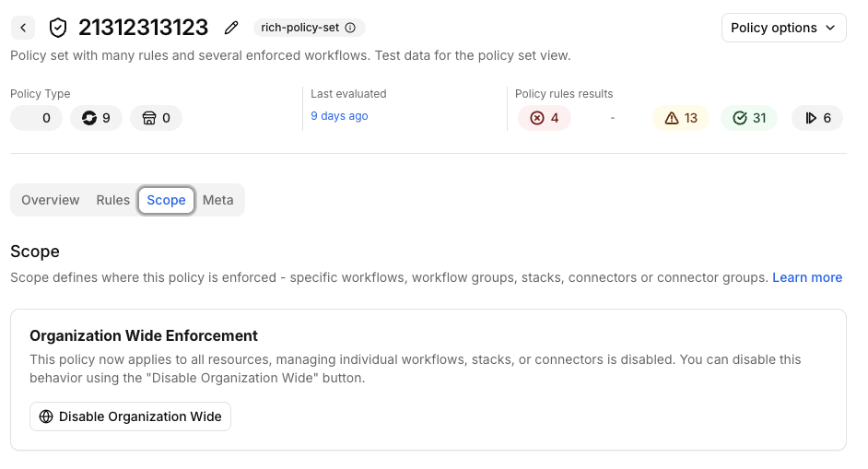Select the passed results badge showing 31
The width and height of the screenshot is (868, 469).
(749, 118)
